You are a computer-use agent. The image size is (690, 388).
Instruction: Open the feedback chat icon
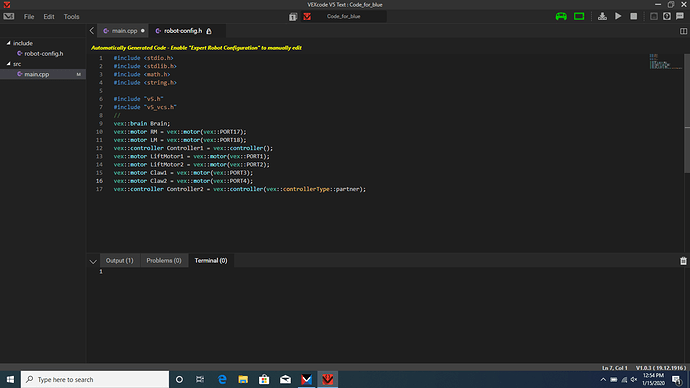(x=680, y=16)
